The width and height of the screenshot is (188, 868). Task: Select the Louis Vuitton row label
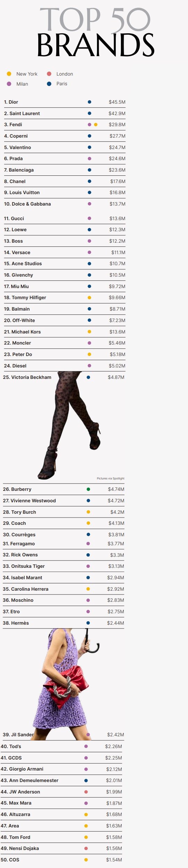22,192
